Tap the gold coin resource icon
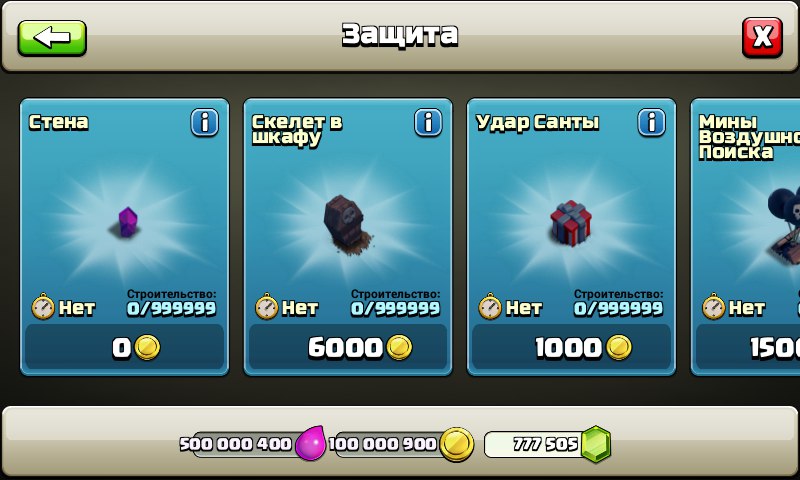This screenshot has width=800, height=480. pos(457,444)
